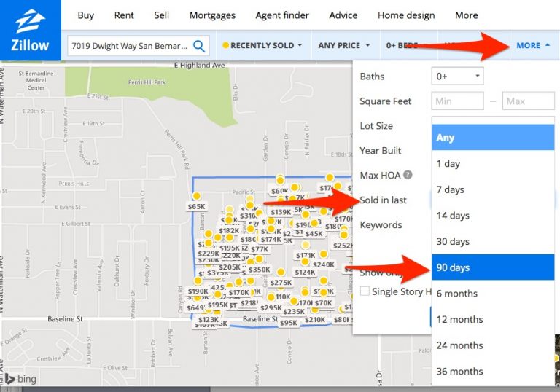Click the $205K price marker

229,267
